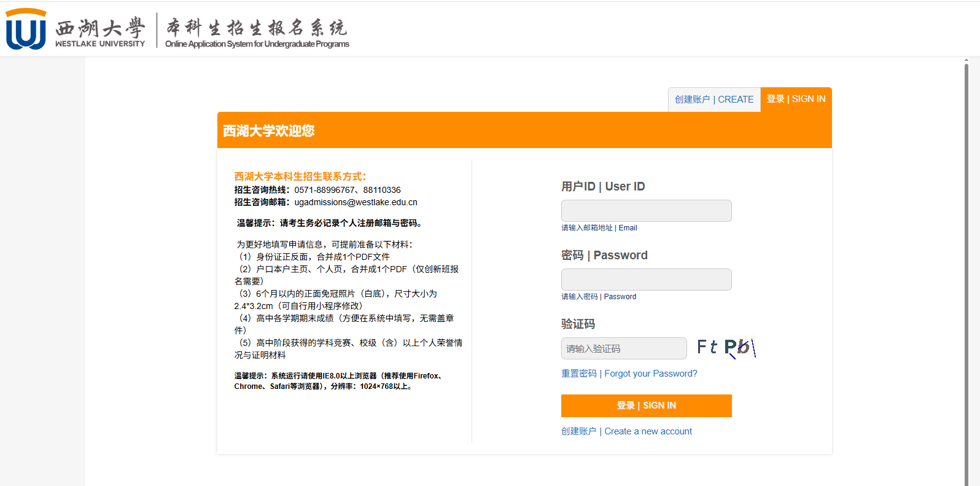Click the Westlake University shield logo
Image resolution: width=980 pixels, height=486 pixels.
pos(26,29)
